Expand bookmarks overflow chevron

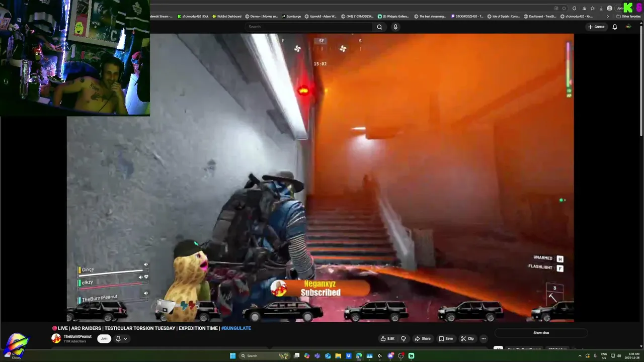coord(608,17)
